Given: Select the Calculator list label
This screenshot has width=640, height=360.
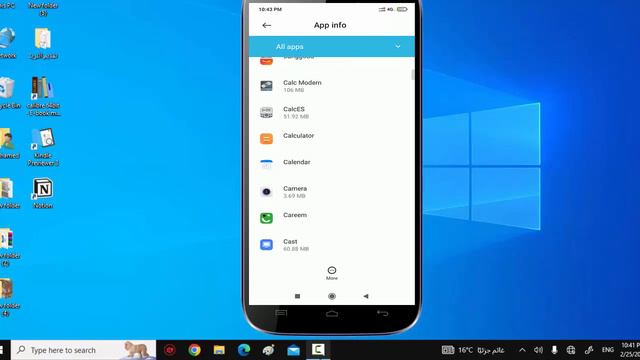Looking at the screenshot, I should click(x=298, y=136).
